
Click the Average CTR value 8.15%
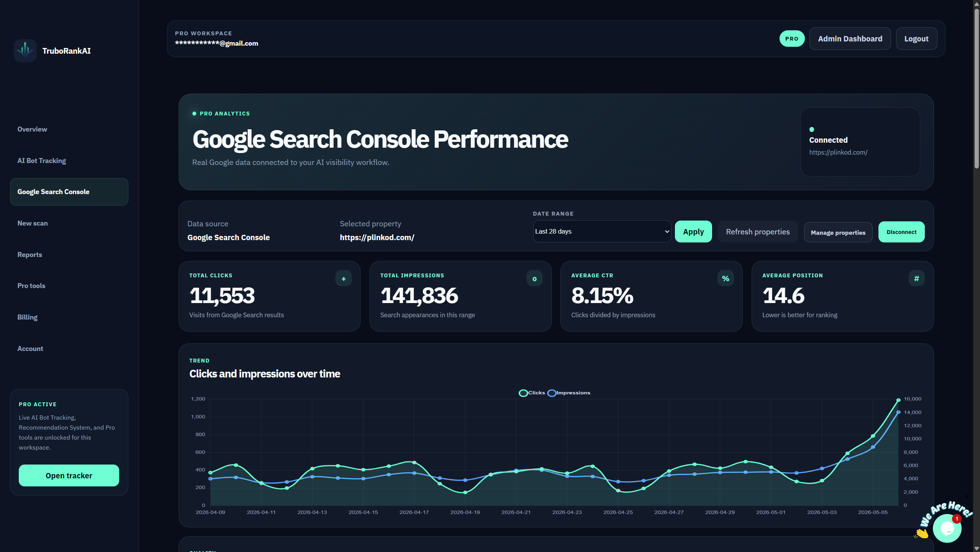click(x=602, y=296)
